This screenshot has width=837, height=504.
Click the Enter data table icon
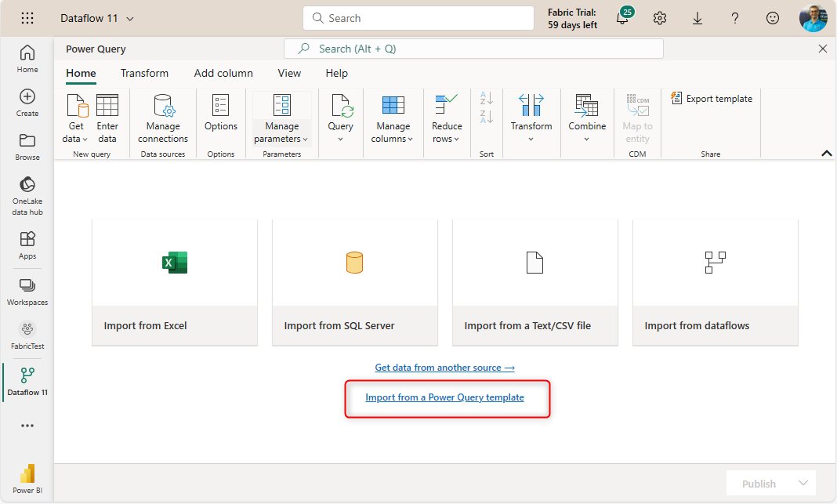pyautogui.click(x=107, y=106)
